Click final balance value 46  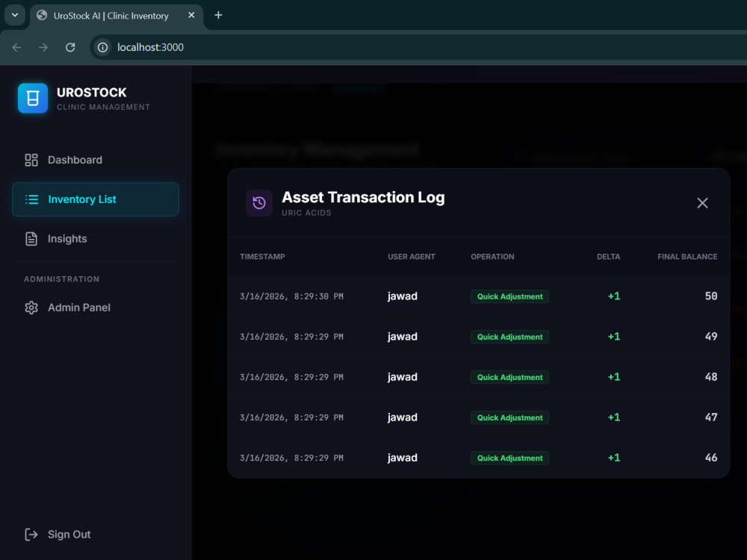(711, 458)
